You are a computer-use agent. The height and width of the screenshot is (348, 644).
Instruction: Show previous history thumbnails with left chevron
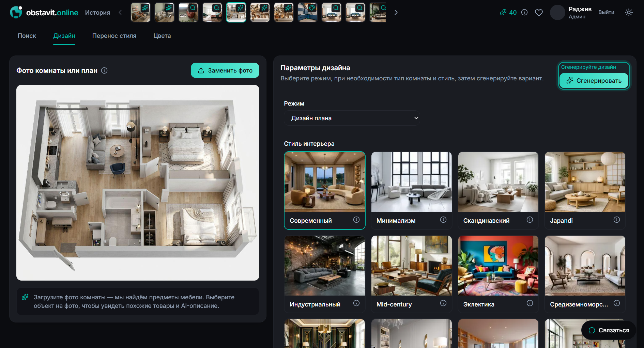[x=120, y=13]
